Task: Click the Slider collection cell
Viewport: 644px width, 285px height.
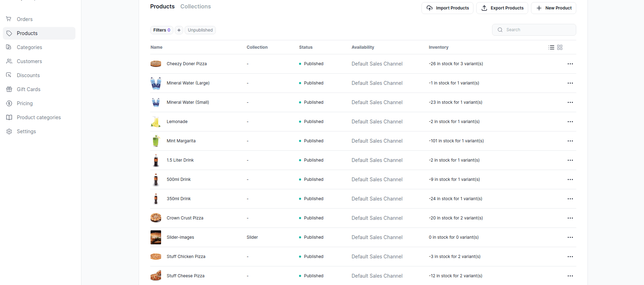Action: 252,237
